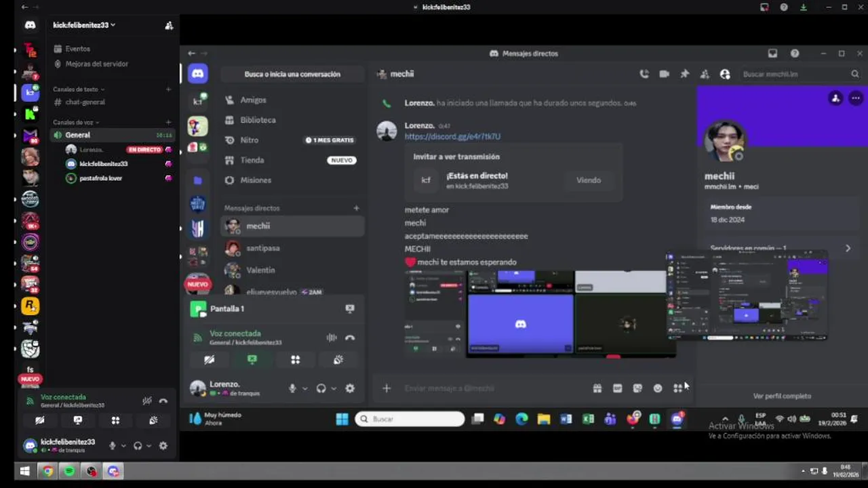Collapse 'Canales de texto' category
Screen dimensions: 868x488
pyautogui.click(x=79, y=89)
